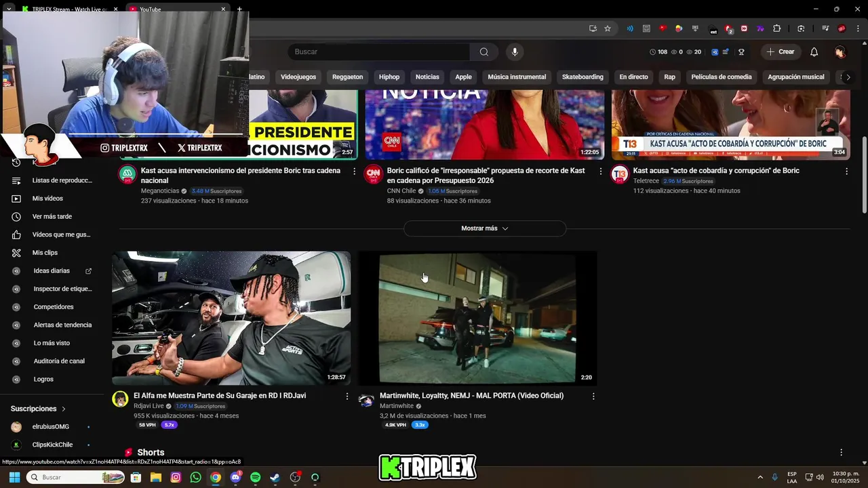Open Spotify from the taskbar

(x=255, y=477)
